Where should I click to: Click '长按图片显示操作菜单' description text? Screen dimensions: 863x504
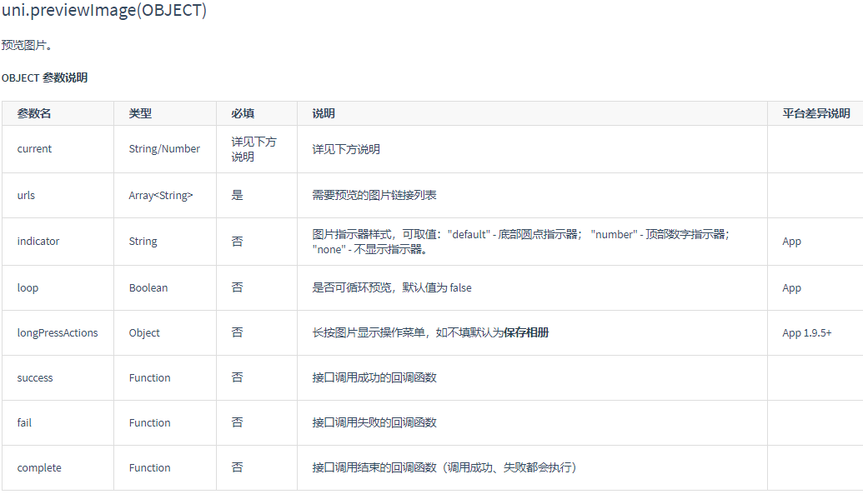pos(369,332)
